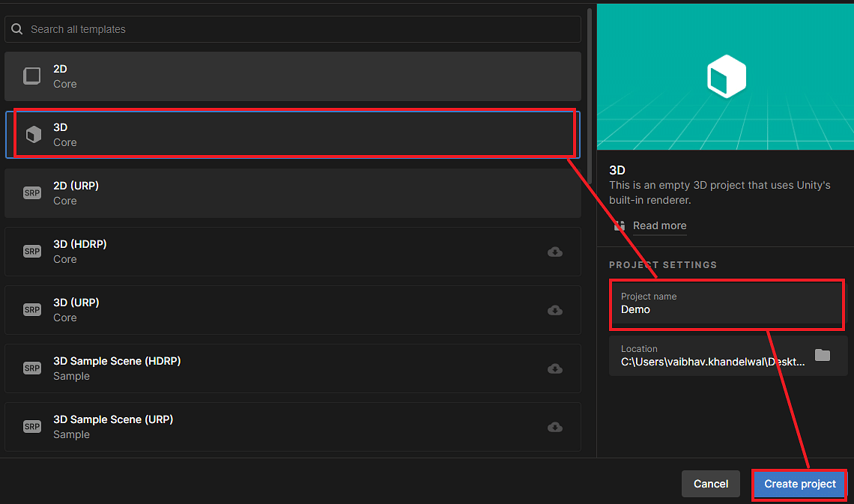Click the SRP badge for 3D (URP)

(x=32, y=310)
